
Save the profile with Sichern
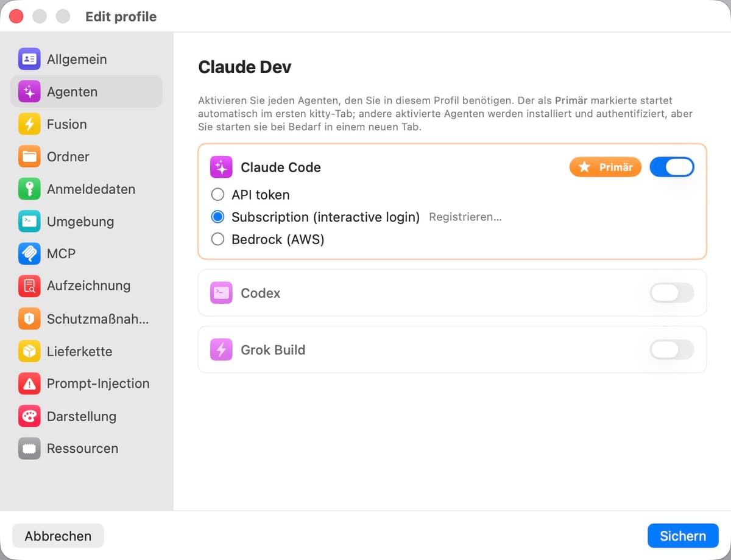pyautogui.click(x=683, y=536)
